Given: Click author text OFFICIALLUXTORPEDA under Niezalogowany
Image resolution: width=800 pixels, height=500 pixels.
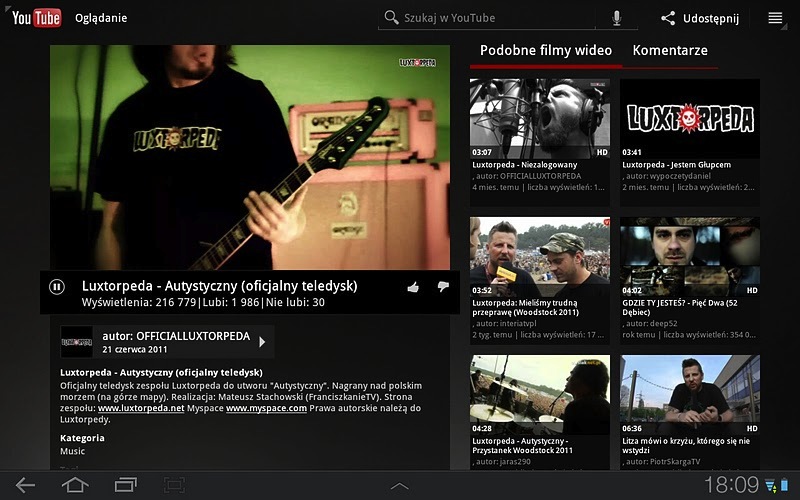Looking at the screenshot, I should coord(540,176).
